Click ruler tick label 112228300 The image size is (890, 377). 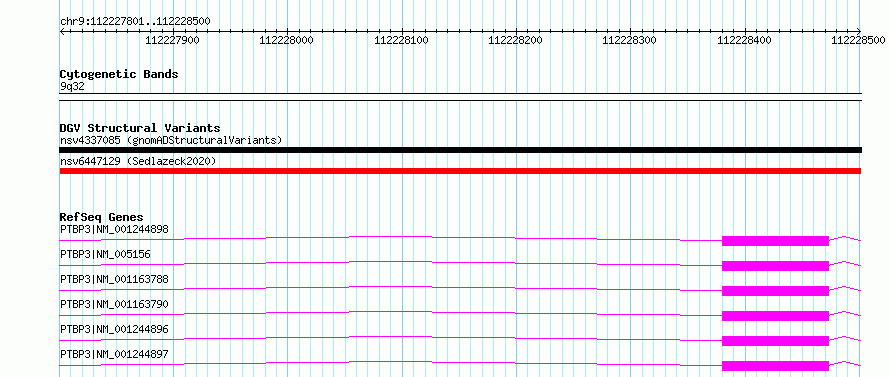(629, 40)
